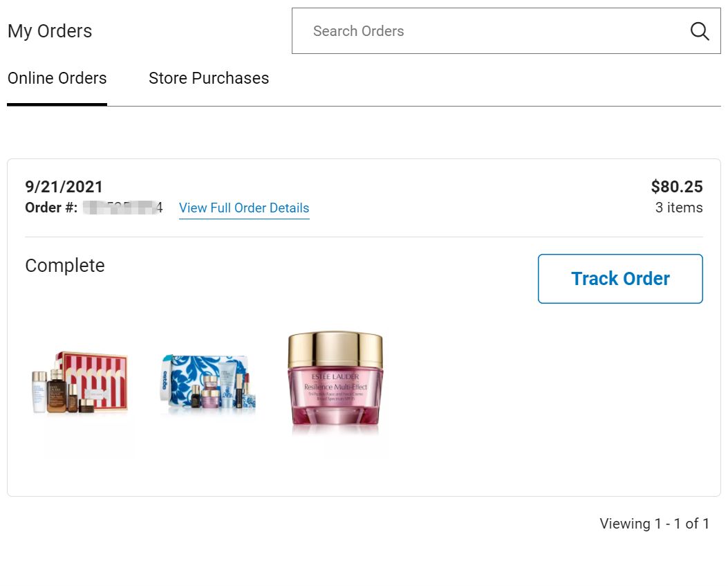Click the Complete order status text
The image size is (728, 586).
click(65, 266)
